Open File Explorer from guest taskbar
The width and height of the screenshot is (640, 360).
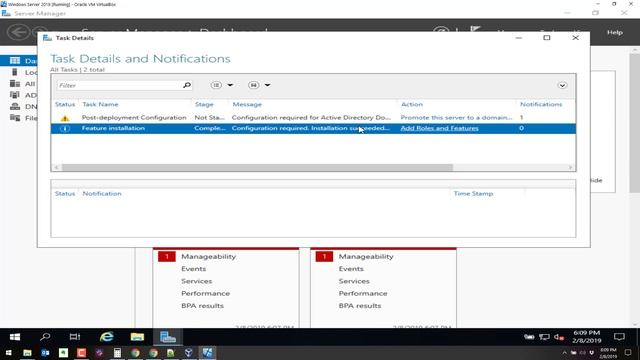137,337
